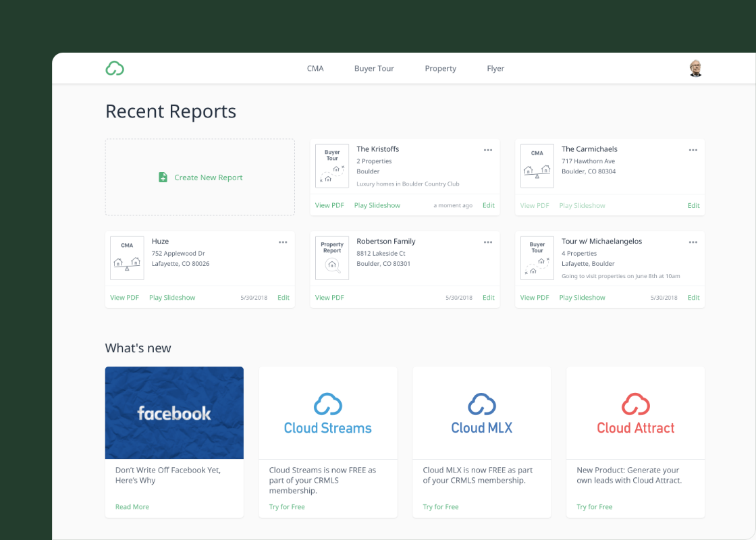
Task: View PDF of Tour w/ Michaelangelos
Action: coord(534,298)
